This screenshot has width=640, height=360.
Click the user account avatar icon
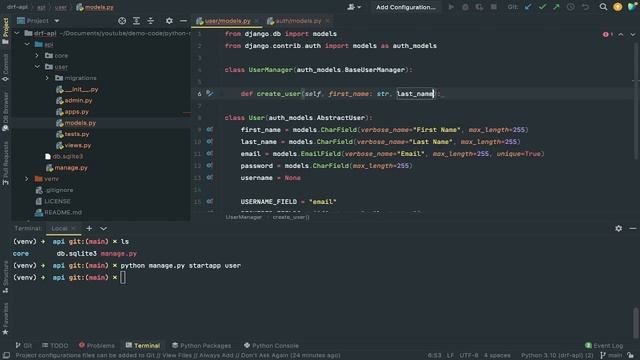pos(618,7)
